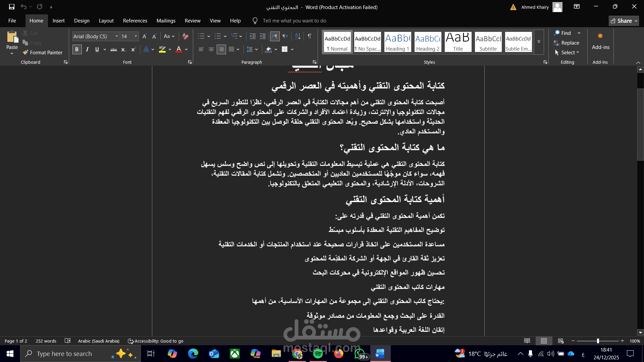
Task: Open the Replace dialog
Action: point(567,43)
